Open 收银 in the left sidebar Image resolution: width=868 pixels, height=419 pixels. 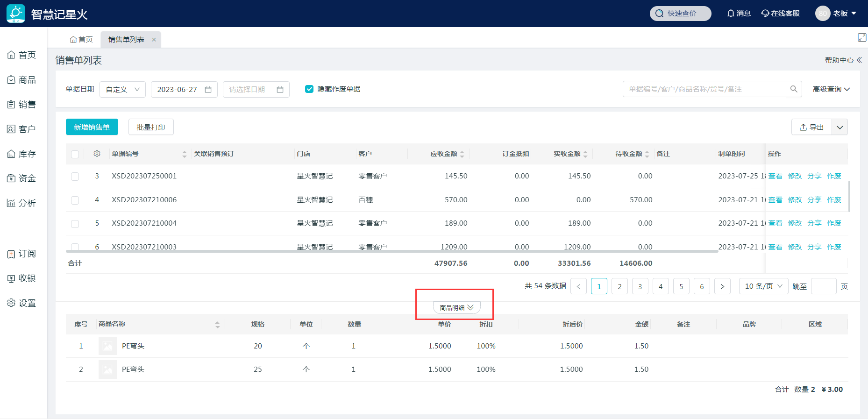tap(21, 278)
